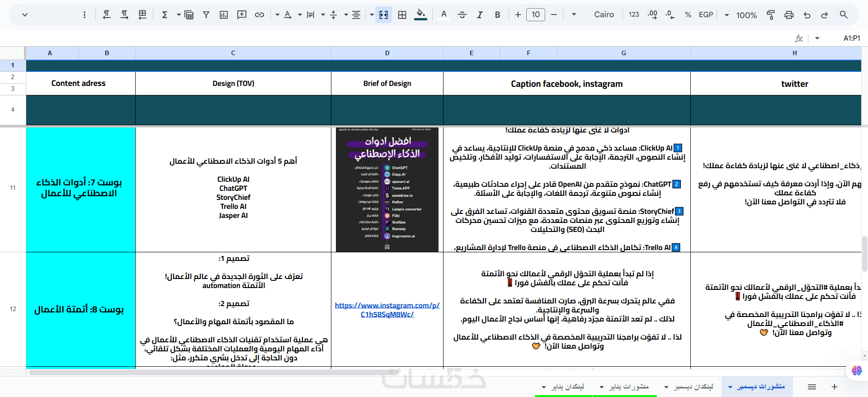Viewport: 868px width, 397px height.
Task: Select column D header
Action: 387,53
